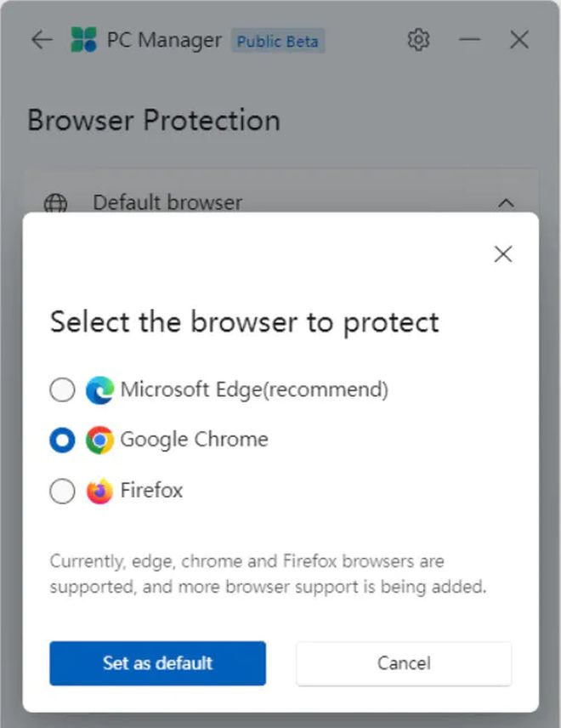Dismiss the browser selection dialog with the X

click(x=502, y=253)
